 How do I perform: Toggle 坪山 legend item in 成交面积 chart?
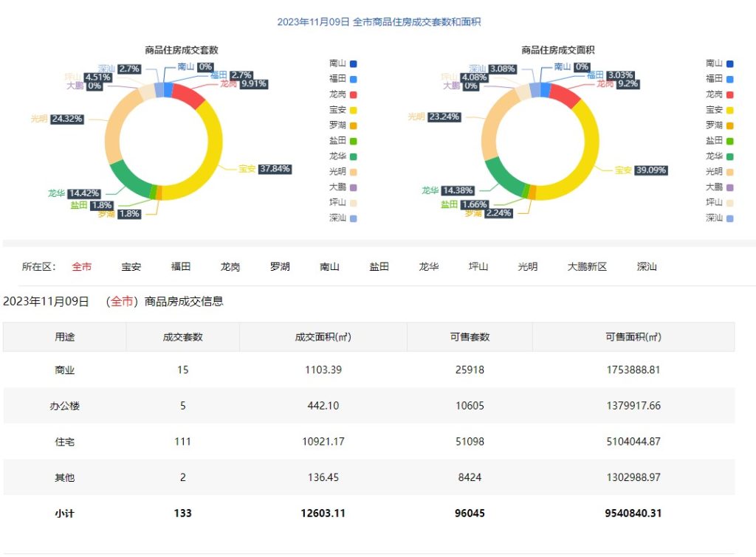pyautogui.click(x=720, y=202)
